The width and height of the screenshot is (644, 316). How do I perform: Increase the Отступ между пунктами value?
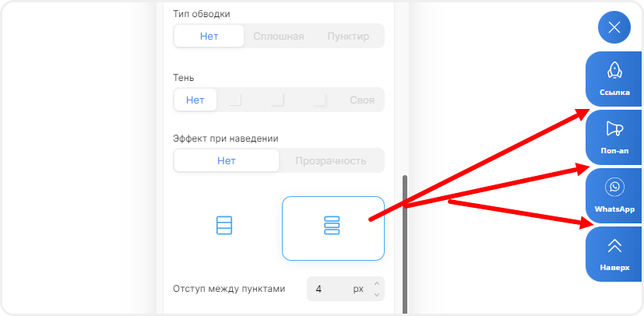(x=377, y=283)
